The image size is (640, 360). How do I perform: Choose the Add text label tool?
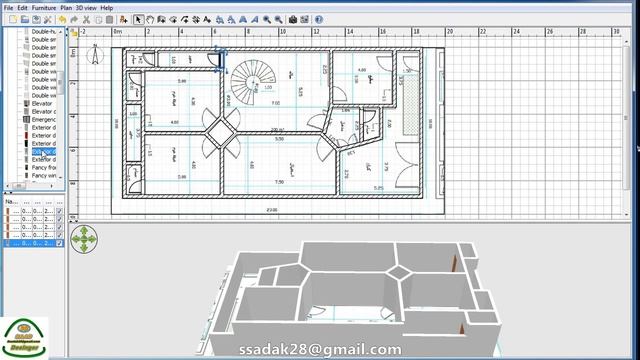pyautogui.click(x=207, y=20)
